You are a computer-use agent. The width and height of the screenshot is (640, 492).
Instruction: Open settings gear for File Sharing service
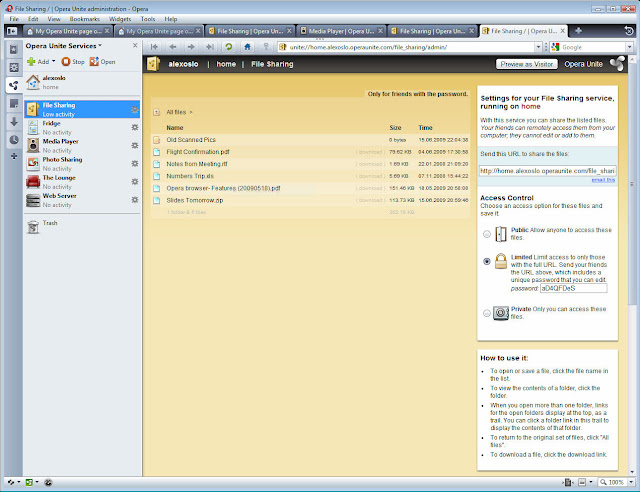click(135, 109)
